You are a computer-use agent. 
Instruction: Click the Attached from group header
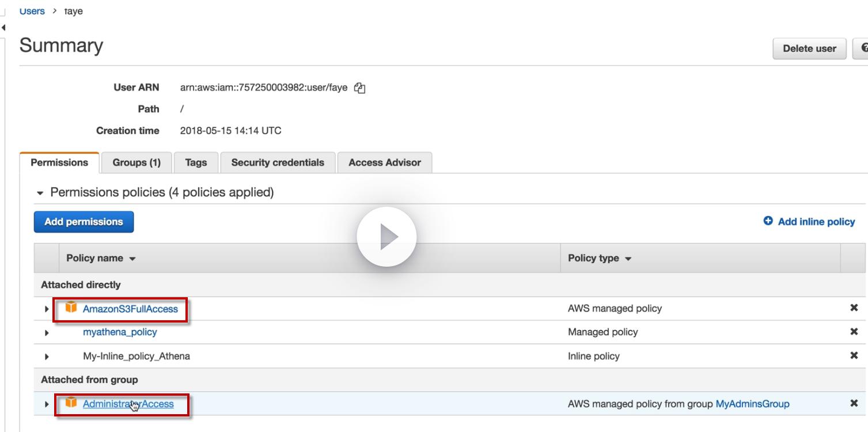(89, 380)
